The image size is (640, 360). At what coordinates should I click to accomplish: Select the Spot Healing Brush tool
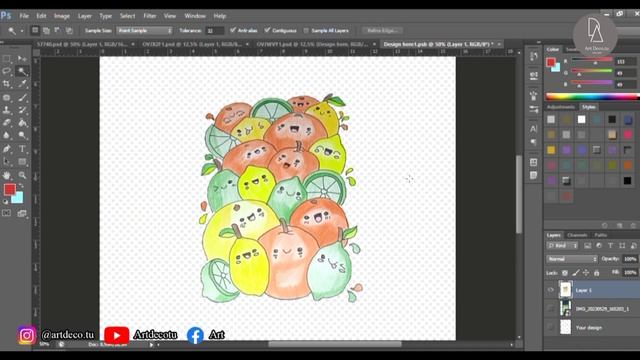pos(7,98)
